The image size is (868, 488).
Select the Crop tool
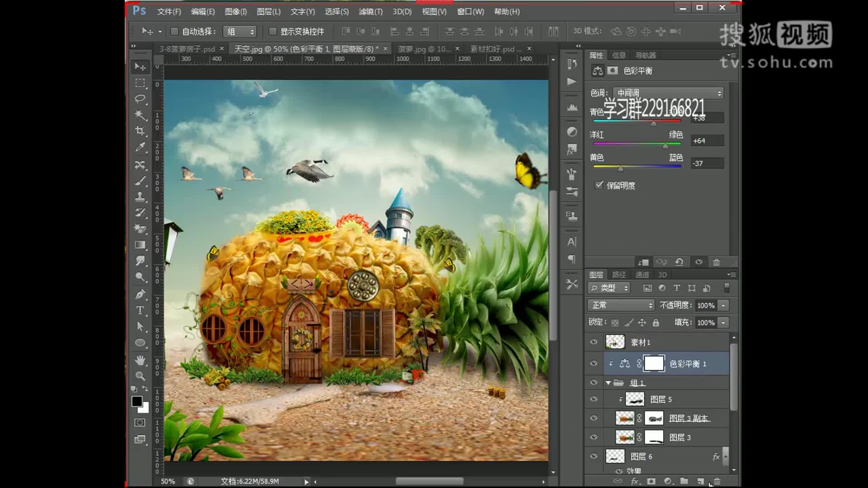click(140, 131)
